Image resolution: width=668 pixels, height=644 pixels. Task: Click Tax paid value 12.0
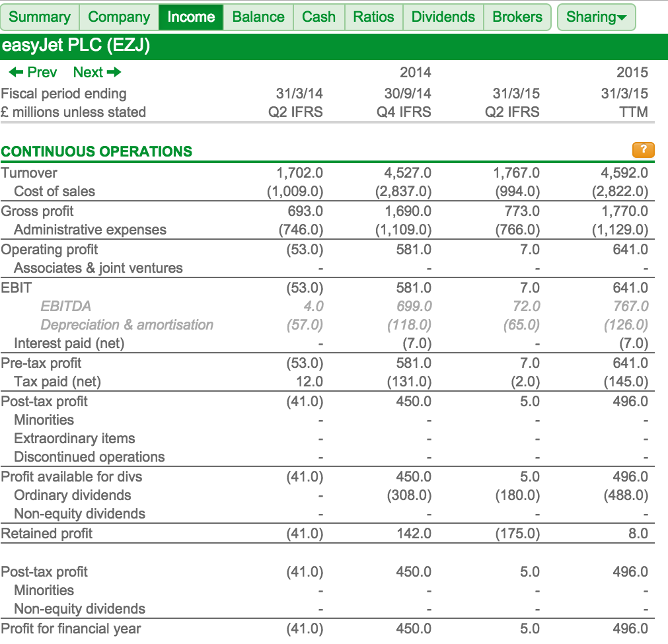[x=310, y=382]
